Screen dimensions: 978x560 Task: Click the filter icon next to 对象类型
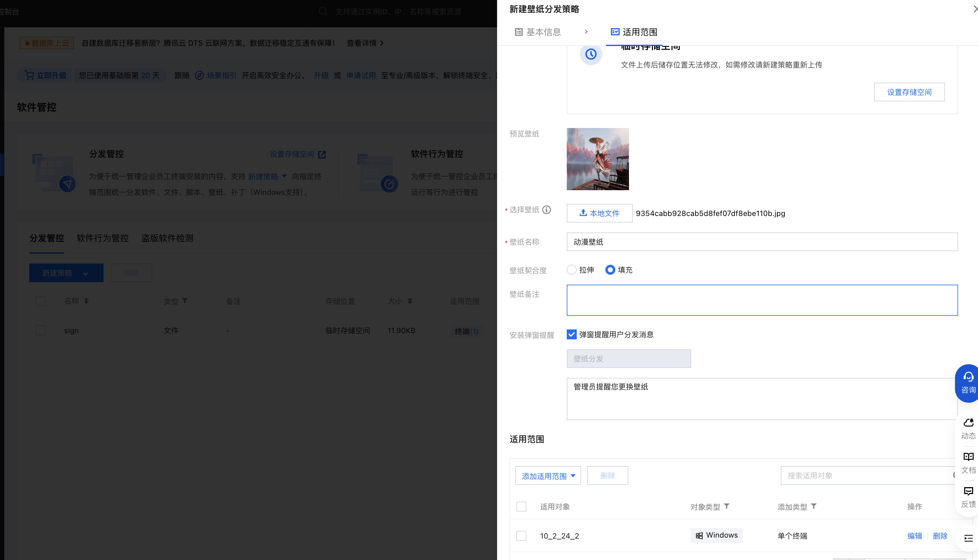[727, 506]
